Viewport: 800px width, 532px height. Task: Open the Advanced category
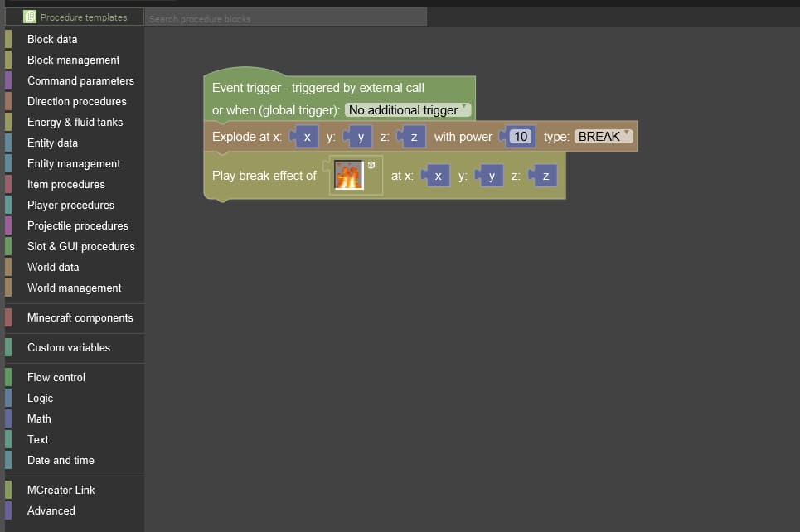[x=51, y=510]
